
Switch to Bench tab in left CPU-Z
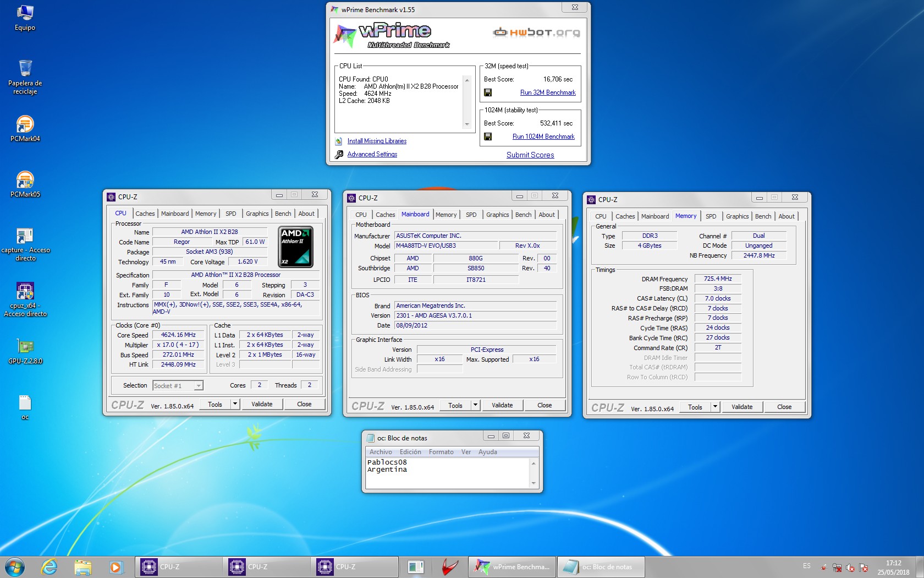283,214
